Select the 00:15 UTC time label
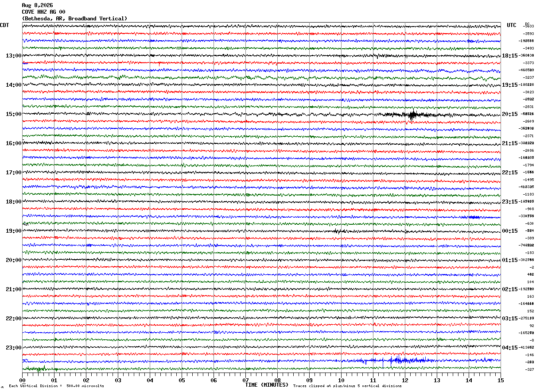 [510, 231]
